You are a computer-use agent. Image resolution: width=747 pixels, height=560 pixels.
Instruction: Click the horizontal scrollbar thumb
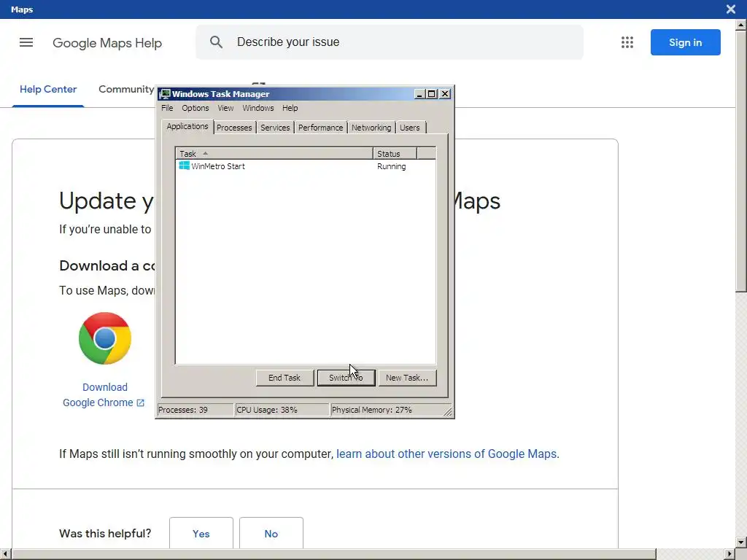point(333,554)
